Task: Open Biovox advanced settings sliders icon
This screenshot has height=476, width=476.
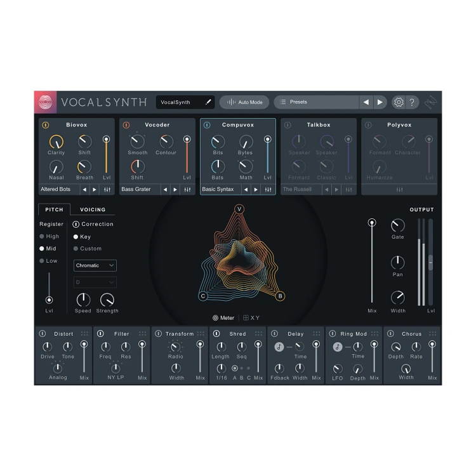Action: point(107,189)
